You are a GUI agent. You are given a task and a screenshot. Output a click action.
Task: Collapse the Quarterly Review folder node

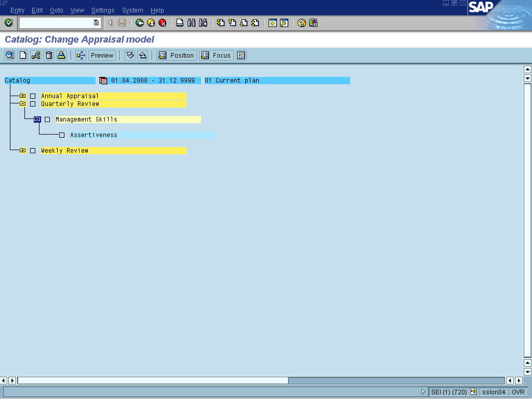pos(23,104)
